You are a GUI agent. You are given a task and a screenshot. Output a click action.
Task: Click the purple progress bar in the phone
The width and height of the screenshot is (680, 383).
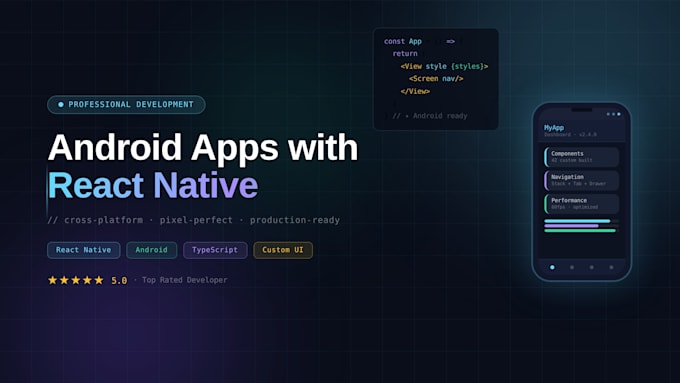point(571,226)
